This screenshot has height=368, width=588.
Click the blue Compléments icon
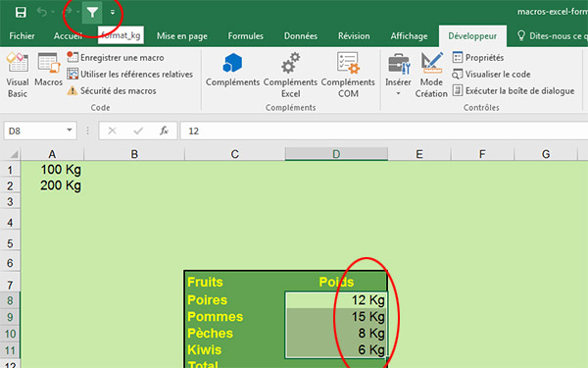232,71
